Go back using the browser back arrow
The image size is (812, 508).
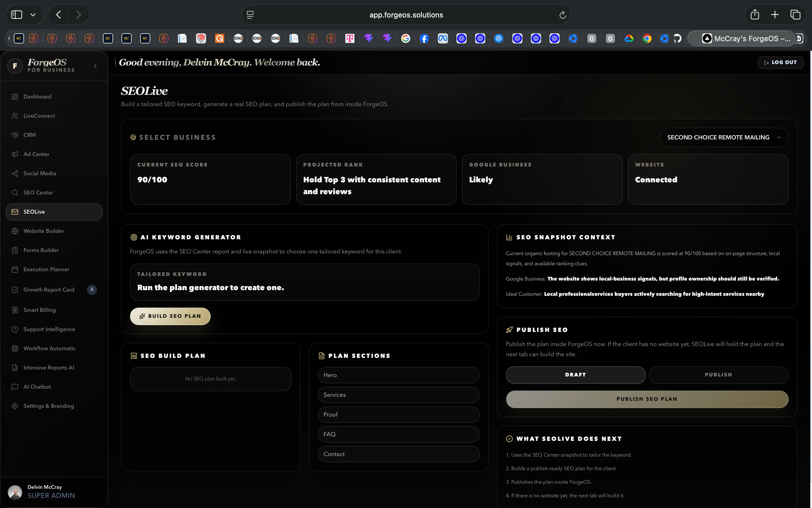pos(59,15)
